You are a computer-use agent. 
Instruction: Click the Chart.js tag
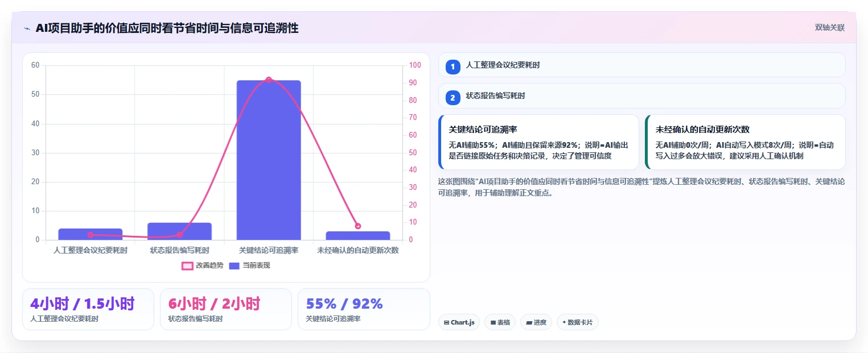point(459,322)
